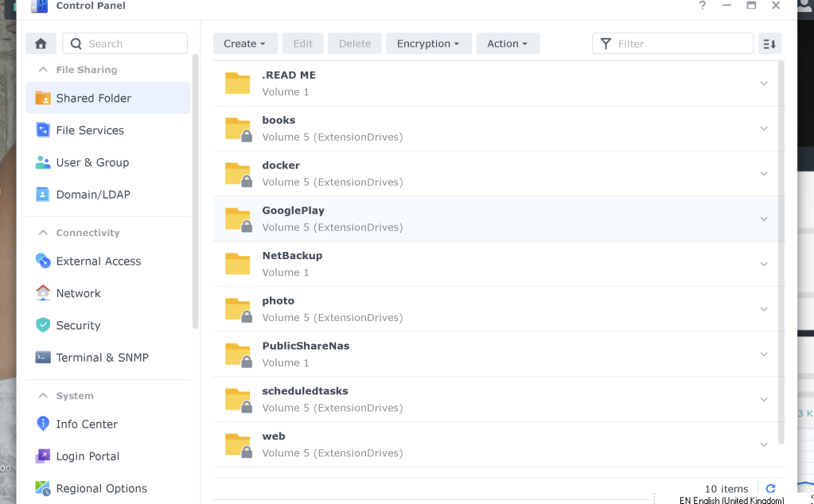Click the sort order icon
The width and height of the screenshot is (814, 504).
[769, 44]
